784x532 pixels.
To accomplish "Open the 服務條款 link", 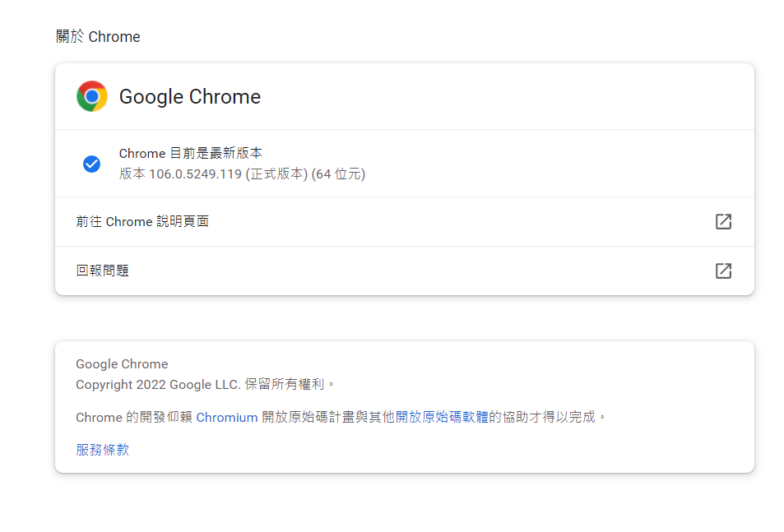I will (x=103, y=450).
